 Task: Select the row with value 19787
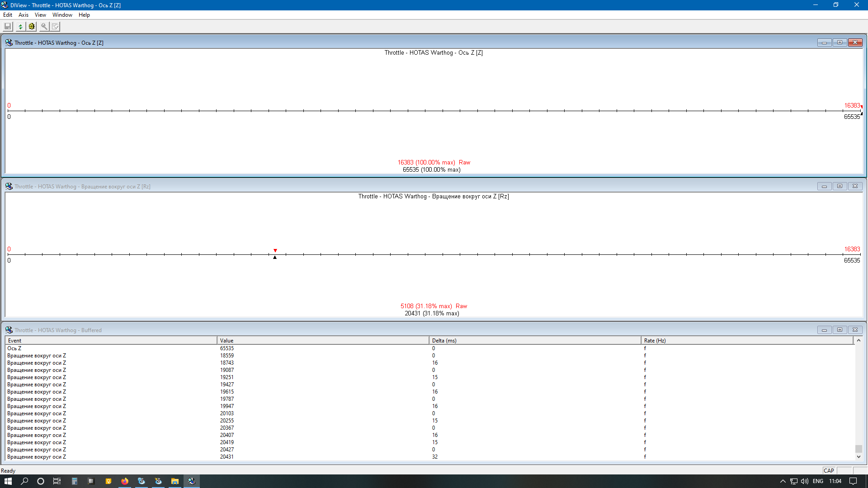click(429, 399)
